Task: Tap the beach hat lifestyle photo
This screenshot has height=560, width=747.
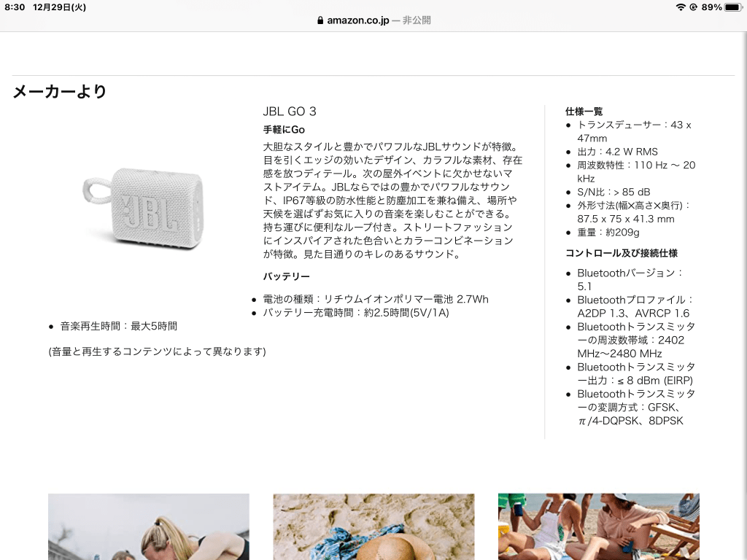Action: coord(373,526)
